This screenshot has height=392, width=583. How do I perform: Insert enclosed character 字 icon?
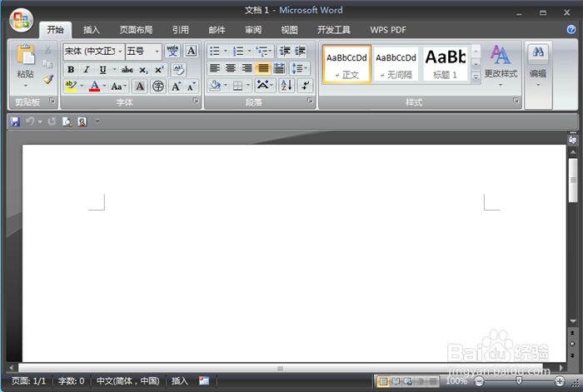click(x=158, y=87)
